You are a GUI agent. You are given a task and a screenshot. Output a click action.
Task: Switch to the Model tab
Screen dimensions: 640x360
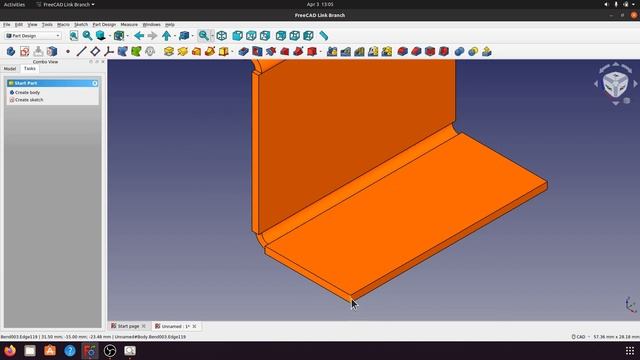pyautogui.click(x=10, y=69)
